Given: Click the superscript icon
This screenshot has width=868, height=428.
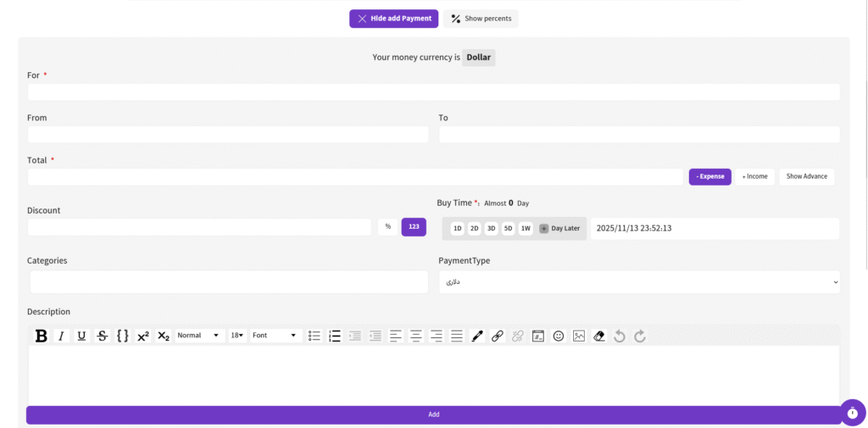Looking at the screenshot, I should coord(143,336).
